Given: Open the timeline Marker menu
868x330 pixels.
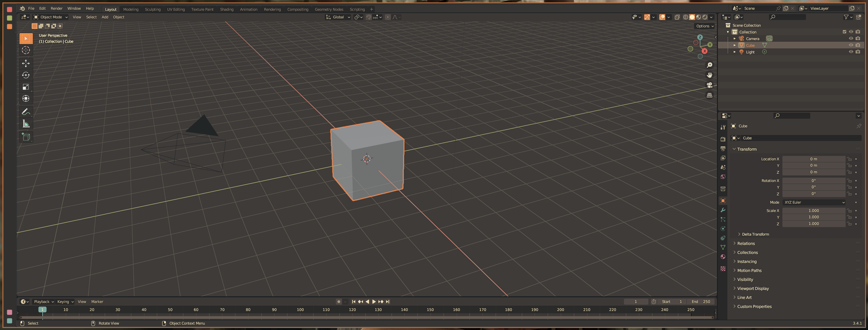Looking at the screenshot, I should tap(97, 302).
